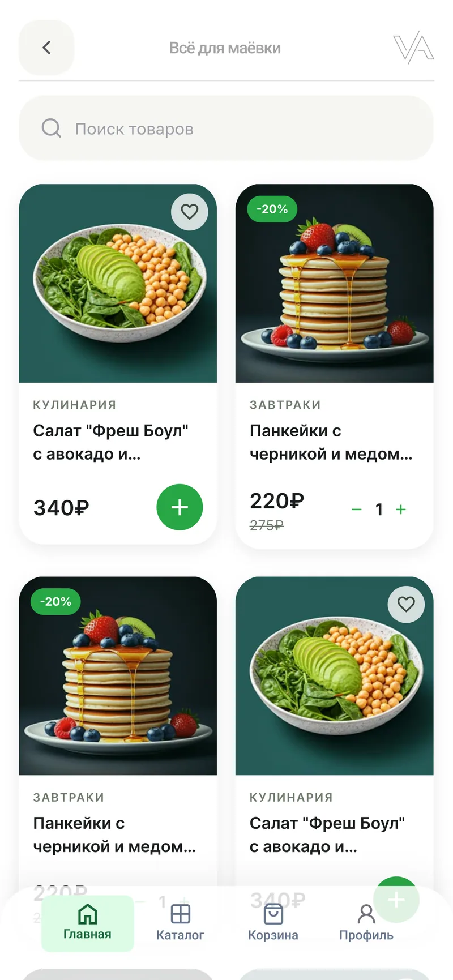Open lower-right salad bowl product image
This screenshot has height=980, width=453.
[335, 675]
